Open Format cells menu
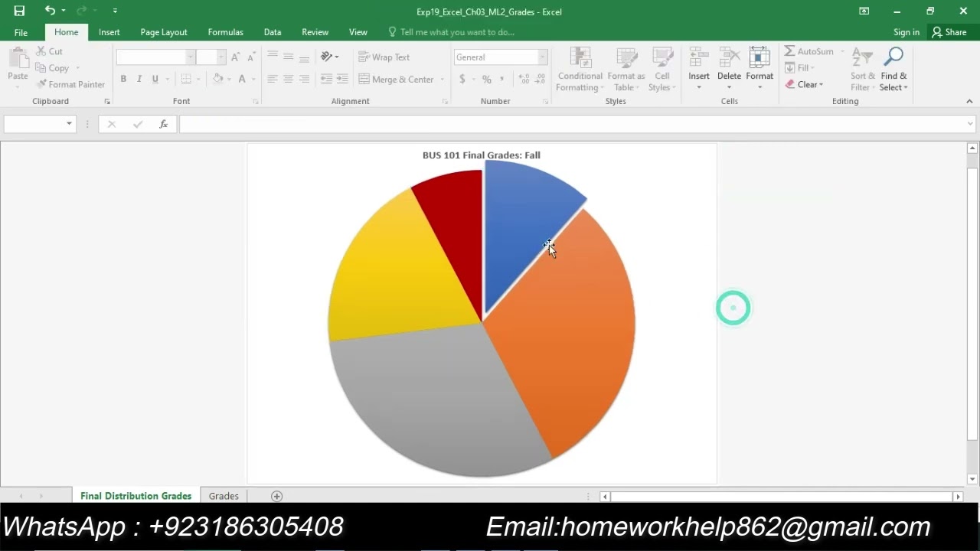The image size is (980, 551). (759, 69)
